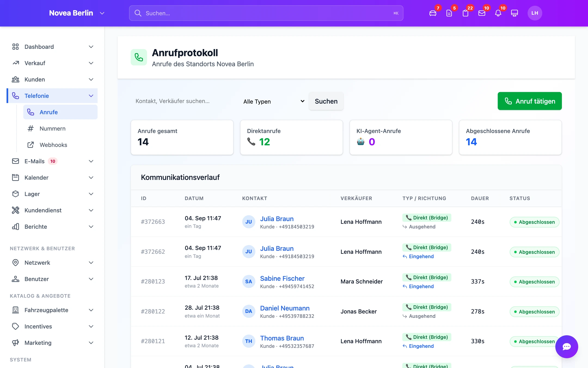Expand the E-Mails section chevron

[91, 161]
